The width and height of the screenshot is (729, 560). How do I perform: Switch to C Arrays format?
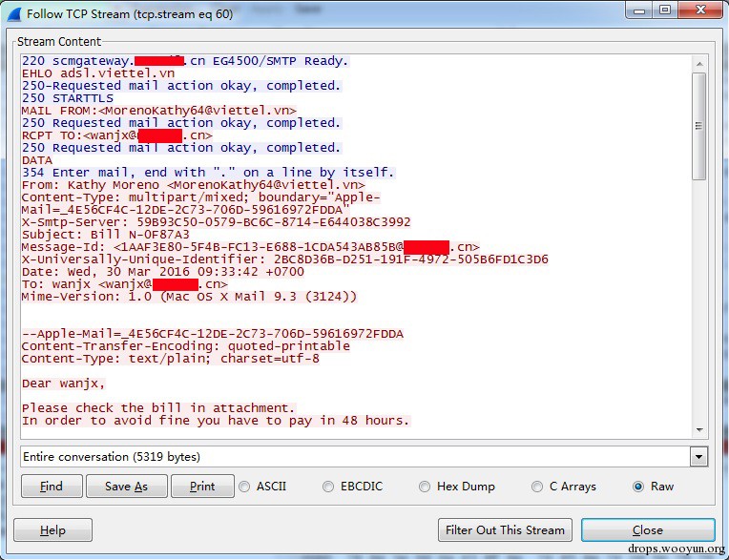click(538, 487)
